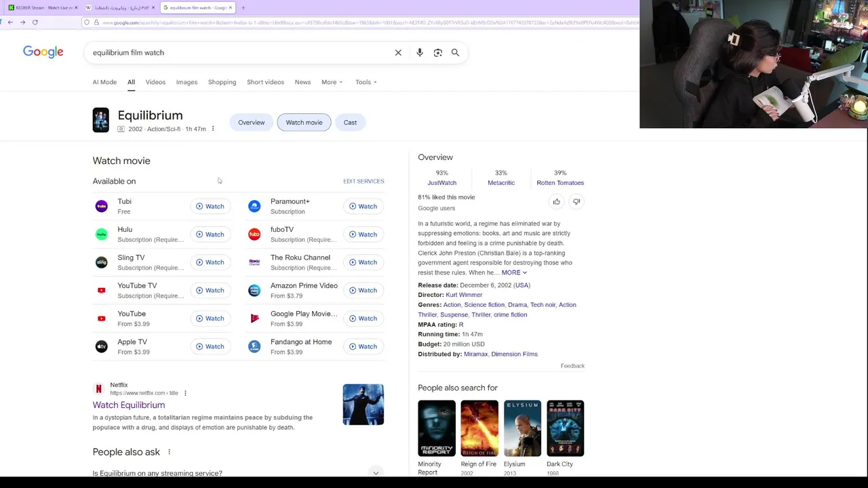868x488 pixels.
Task: Click Watch button for Amazon Prime Video
Action: 363,290
